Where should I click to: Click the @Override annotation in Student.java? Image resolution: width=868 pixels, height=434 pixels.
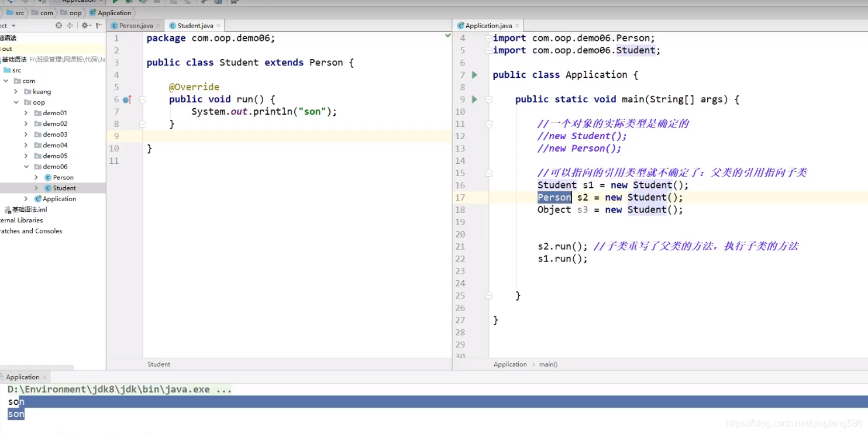tap(194, 87)
